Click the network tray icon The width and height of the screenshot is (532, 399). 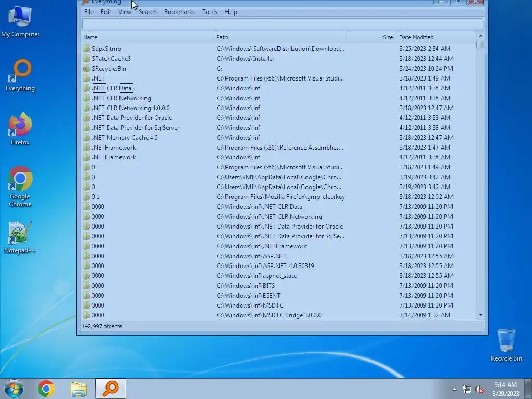click(x=467, y=389)
